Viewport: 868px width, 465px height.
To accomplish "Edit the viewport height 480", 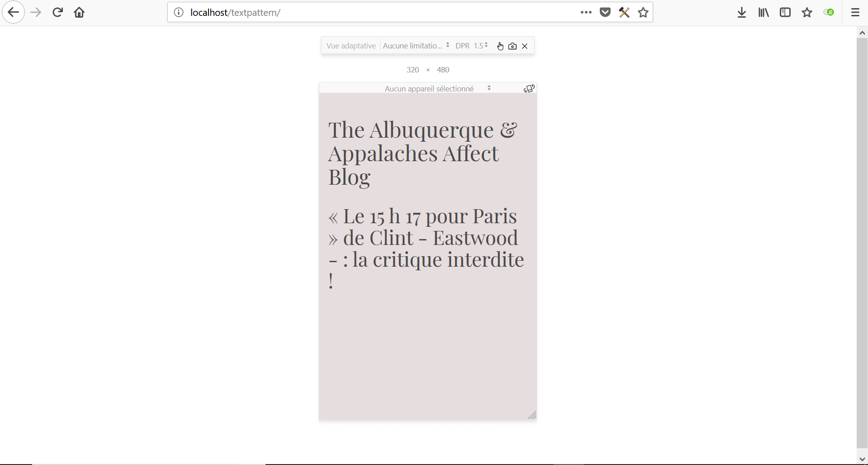I will 443,70.
